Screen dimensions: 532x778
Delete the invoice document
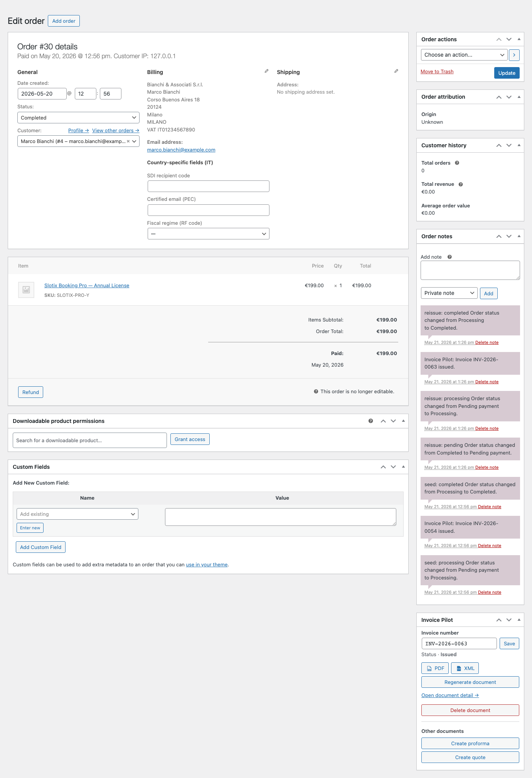click(x=470, y=710)
